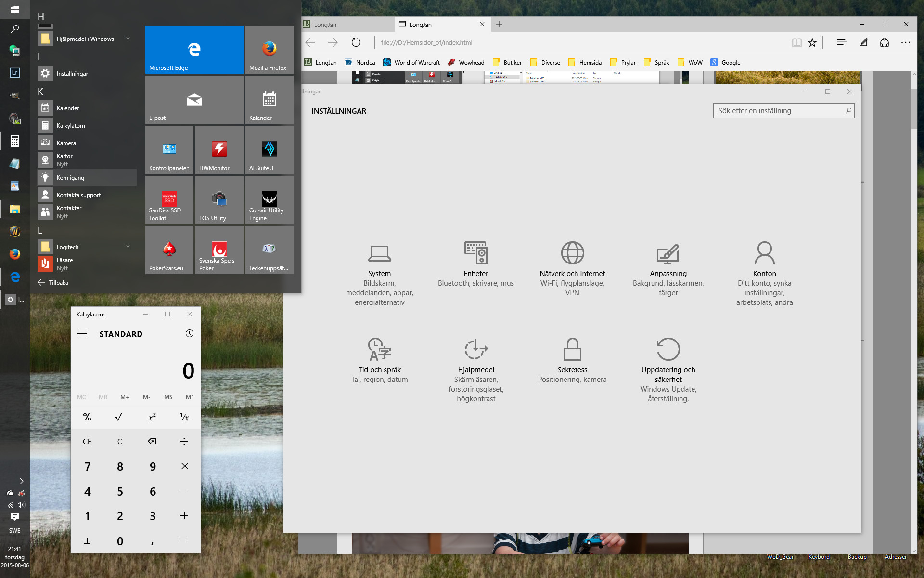
Task: Expand Hjälpmedel i Windows folder
Action: click(x=87, y=39)
